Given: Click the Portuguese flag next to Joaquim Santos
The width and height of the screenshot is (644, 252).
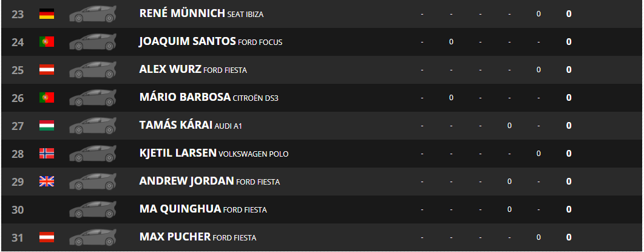Looking at the screenshot, I should click(47, 41).
